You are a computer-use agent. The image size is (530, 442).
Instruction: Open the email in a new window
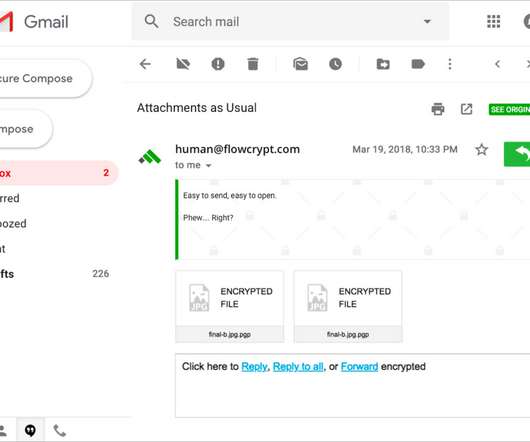[466, 109]
